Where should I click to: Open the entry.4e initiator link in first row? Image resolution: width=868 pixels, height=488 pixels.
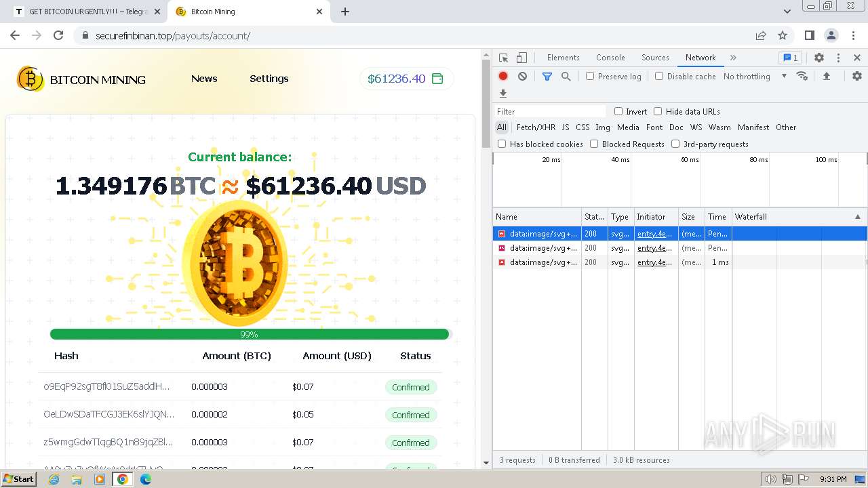click(x=655, y=234)
